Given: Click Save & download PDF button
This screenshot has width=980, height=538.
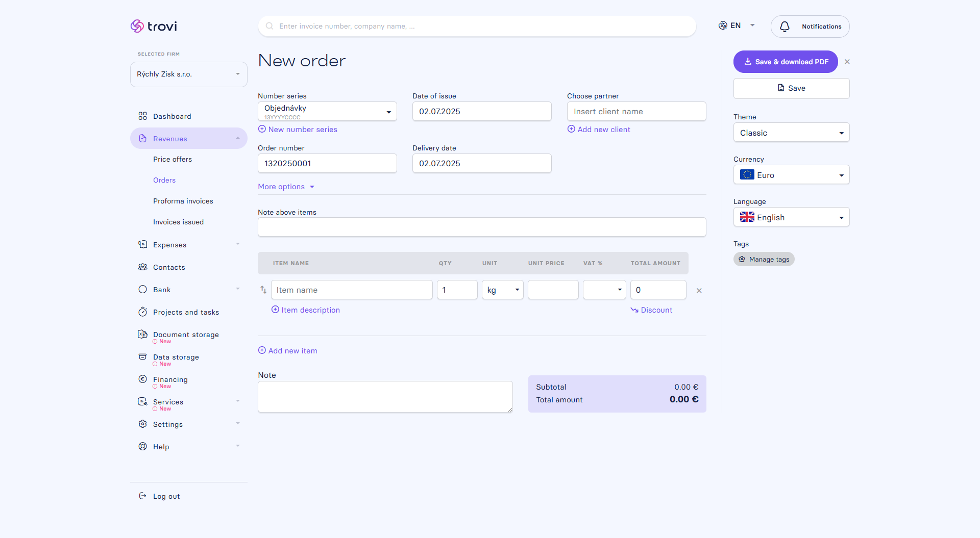Looking at the screenshot, I should (786, 62).
